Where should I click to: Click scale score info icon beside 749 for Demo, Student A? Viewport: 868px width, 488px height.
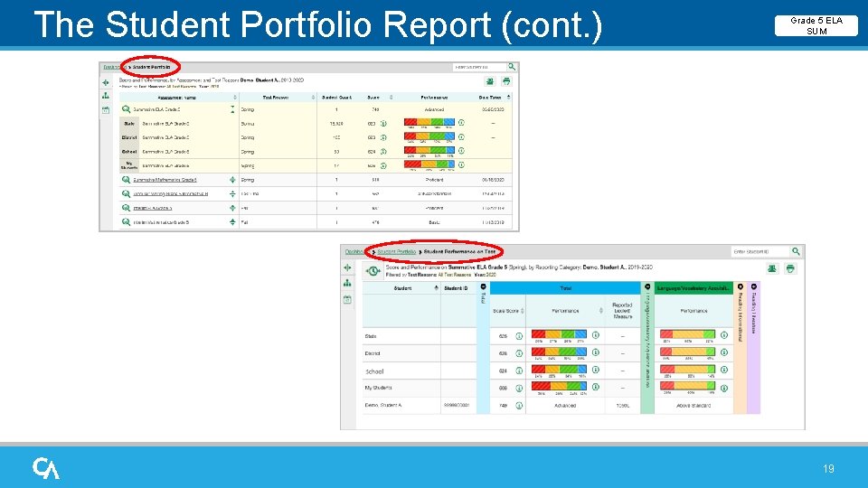pos(519,406)
